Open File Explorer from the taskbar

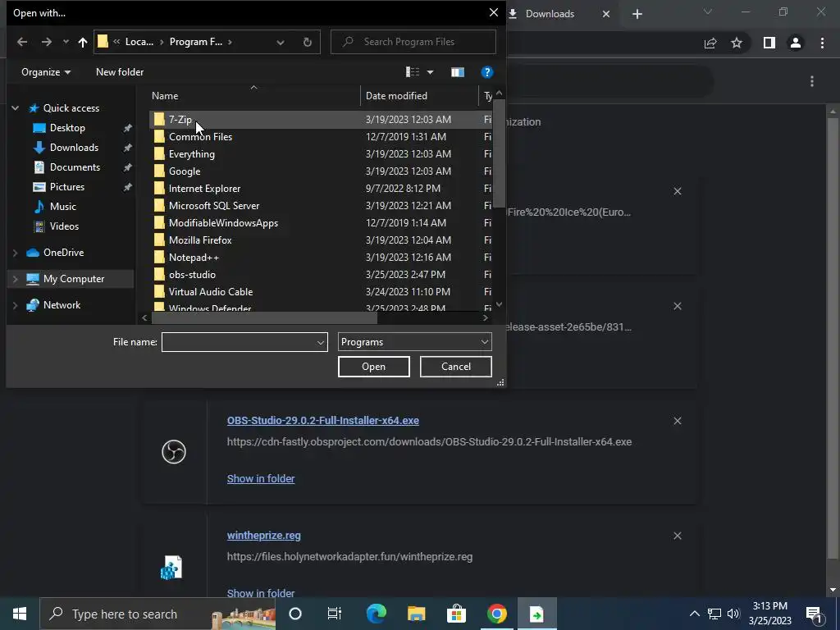(416, 614)
